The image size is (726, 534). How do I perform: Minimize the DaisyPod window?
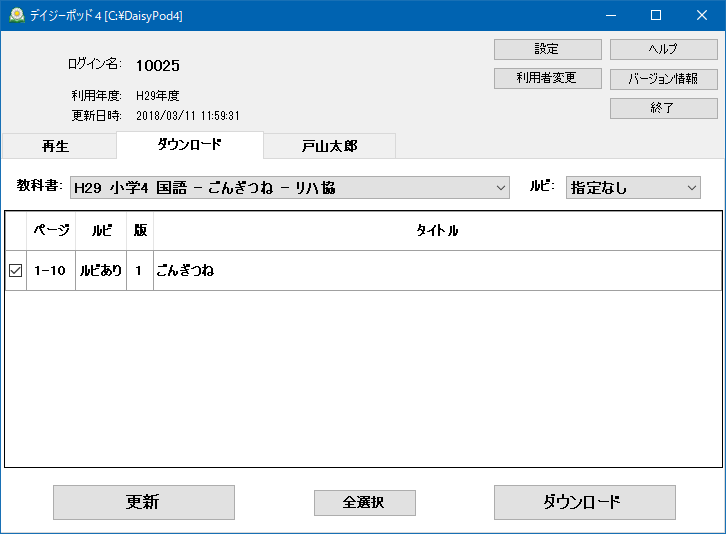tap(611, 15)
